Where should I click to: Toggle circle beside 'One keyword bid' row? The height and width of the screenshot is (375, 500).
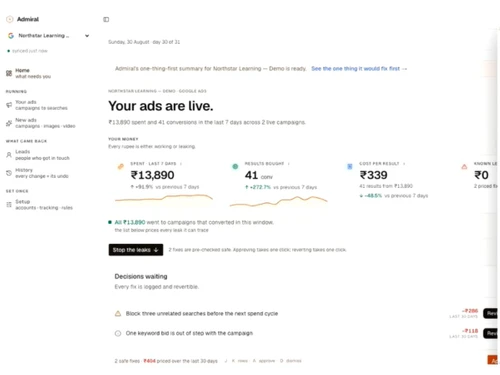(x=118, y=333)
